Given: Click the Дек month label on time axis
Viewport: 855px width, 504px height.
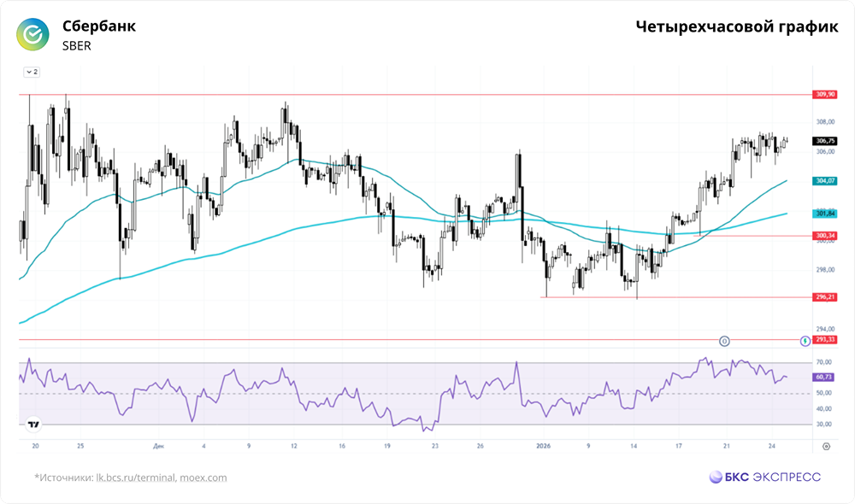Looking at the screenshot, I should click(158, 446).
